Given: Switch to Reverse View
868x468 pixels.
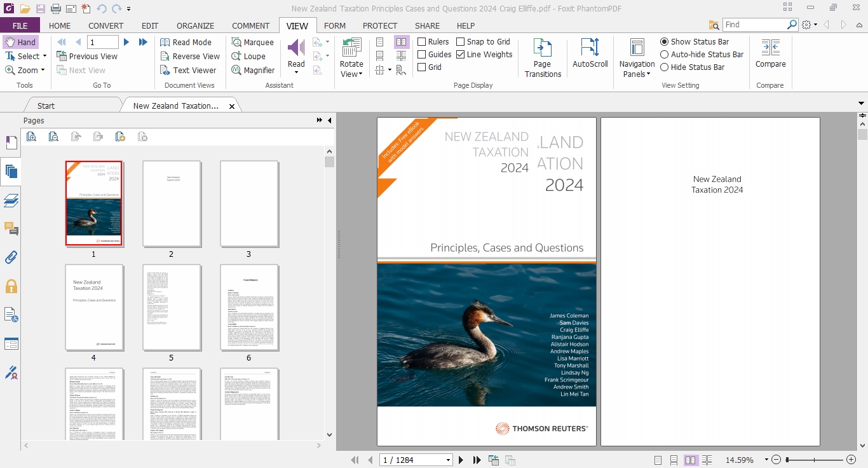Looking at the screenshot, I should [x=189, y=56].
